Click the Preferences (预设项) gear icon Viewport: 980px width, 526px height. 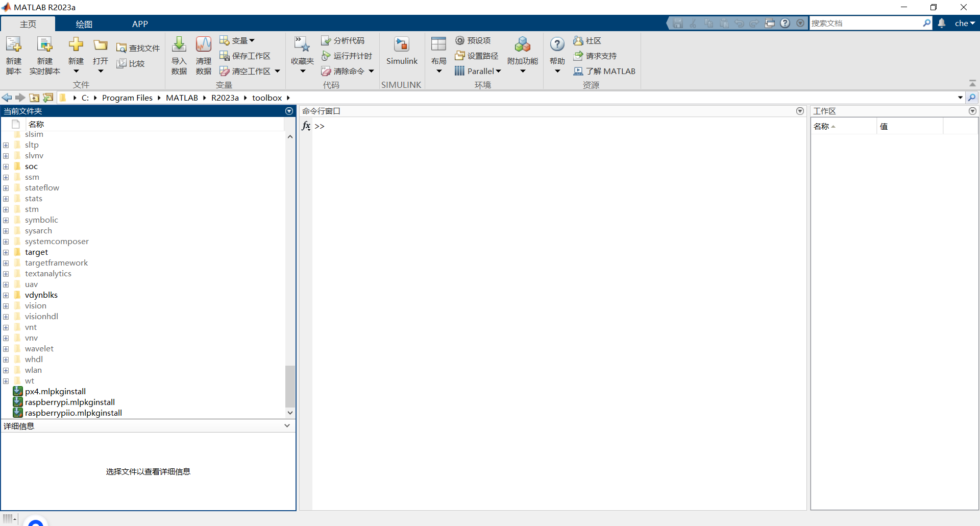(460, 40)
